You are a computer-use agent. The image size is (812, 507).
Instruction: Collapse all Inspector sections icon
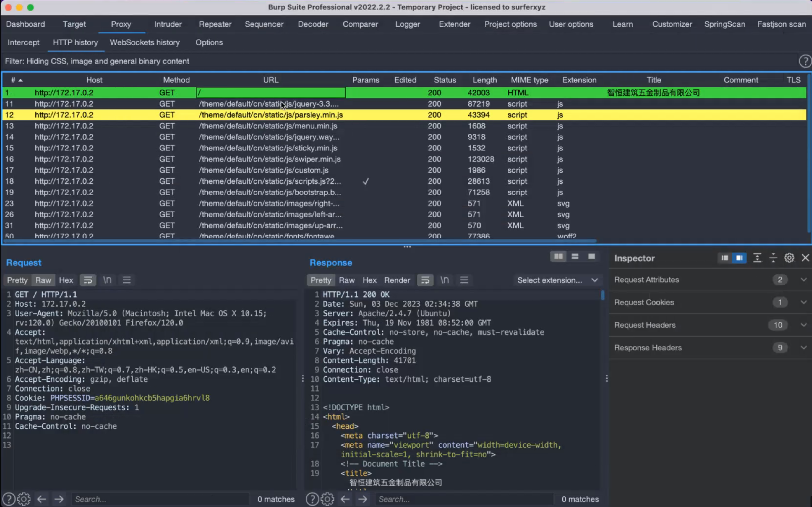click(x=773, y=258)
